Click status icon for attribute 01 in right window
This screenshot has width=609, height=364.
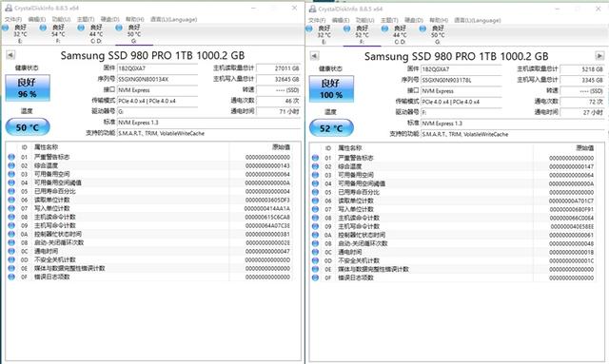tap(315, 158)
